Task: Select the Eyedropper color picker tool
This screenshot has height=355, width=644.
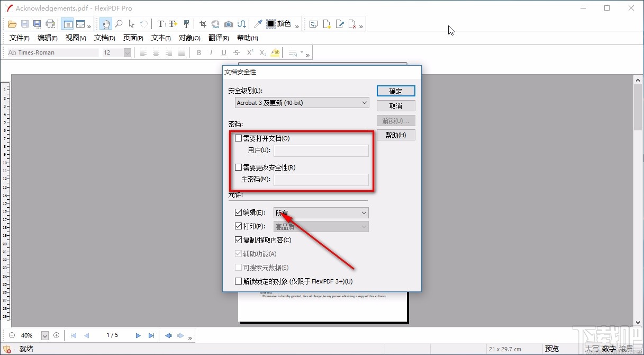Action: tap(258, 23)
